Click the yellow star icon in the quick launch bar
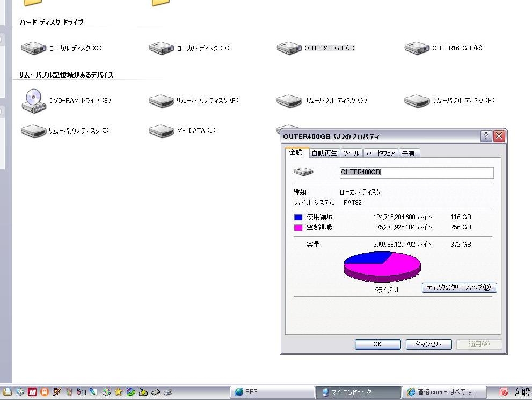The width and height of the screenshot is (532, 400). pos(119,392)
